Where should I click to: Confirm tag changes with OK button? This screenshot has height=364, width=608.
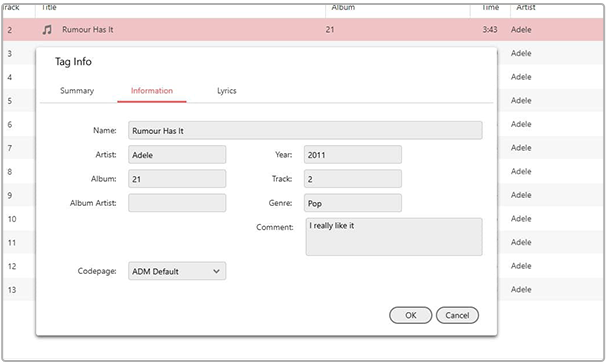pyautogui.click(x=410, y=315)
